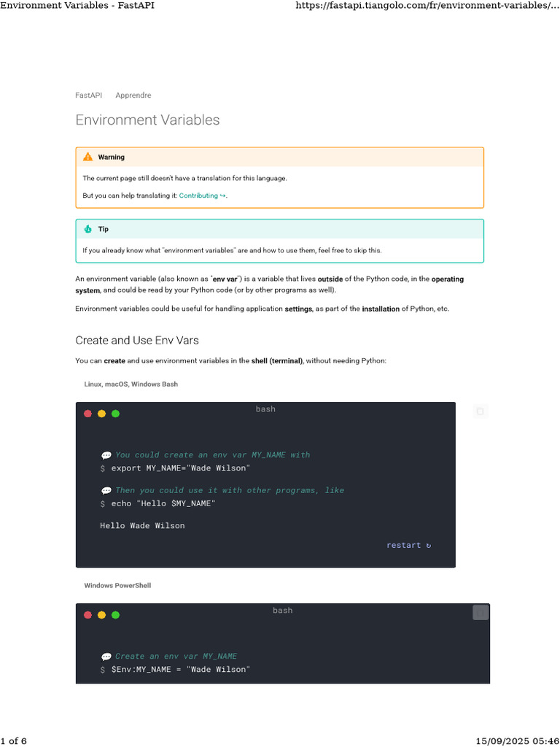Click speech bubble before 'Then you could use'

pos(106,491)
